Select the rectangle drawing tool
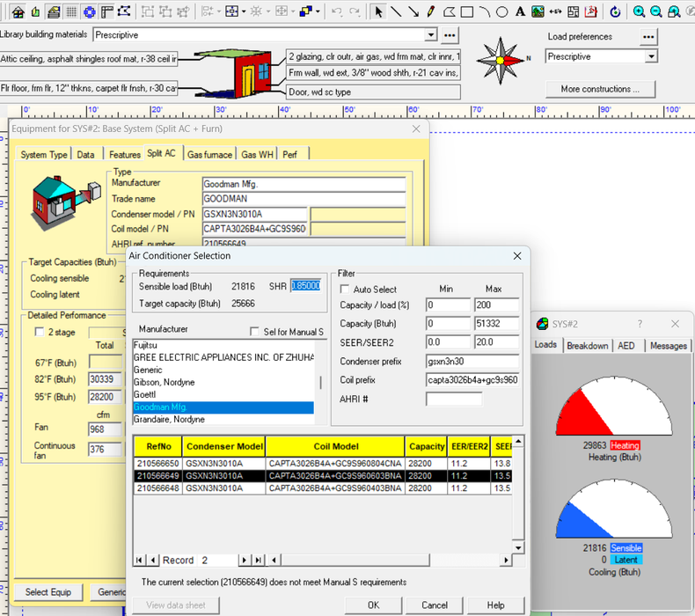This screenshot has height=616, width=695. pyautogui.click(x=467, y=12)
